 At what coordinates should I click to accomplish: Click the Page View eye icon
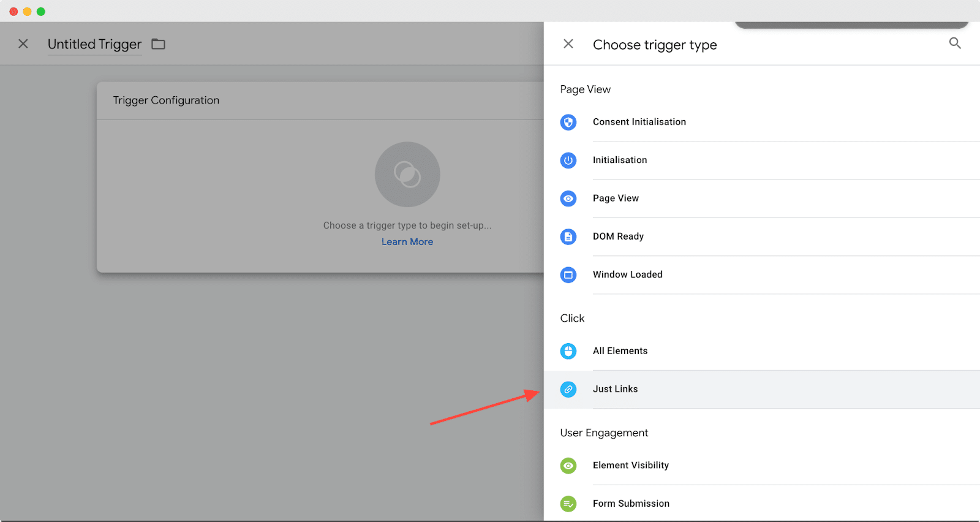568,199
